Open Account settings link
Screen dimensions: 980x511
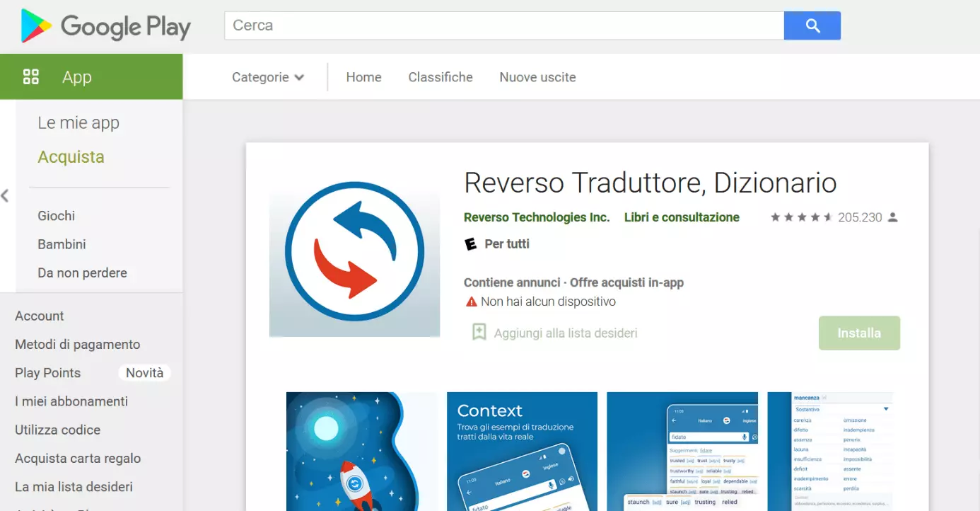click(40, 316)
